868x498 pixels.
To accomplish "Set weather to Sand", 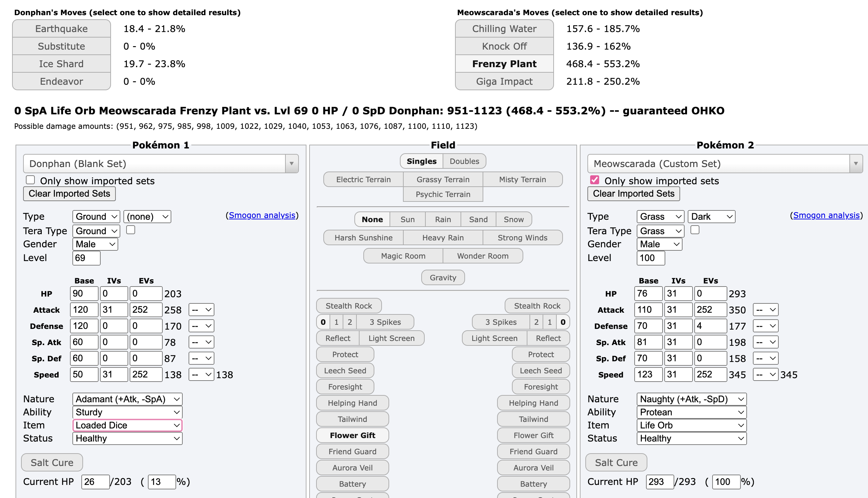I will tap(478, 219).
